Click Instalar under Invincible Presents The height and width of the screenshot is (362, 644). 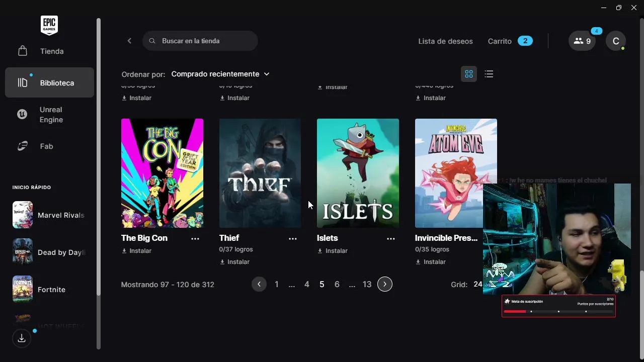431,261
